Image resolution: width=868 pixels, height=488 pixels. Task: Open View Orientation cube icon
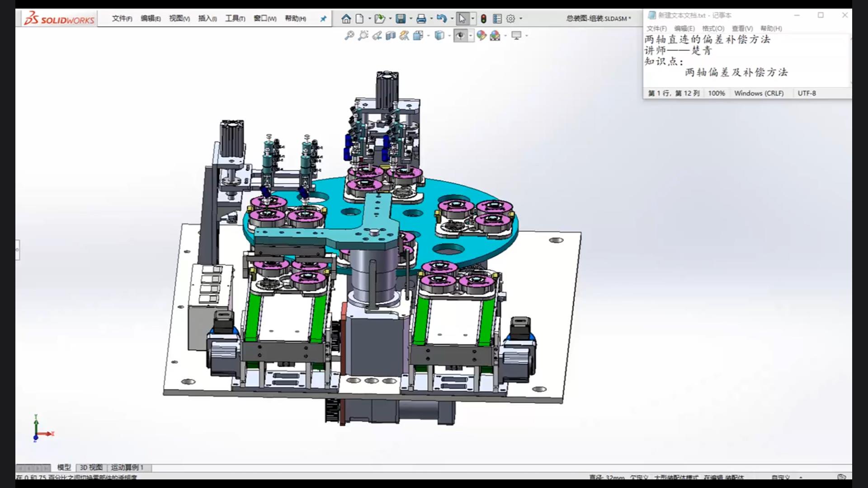pyautogui.click(x=418, y=35)
